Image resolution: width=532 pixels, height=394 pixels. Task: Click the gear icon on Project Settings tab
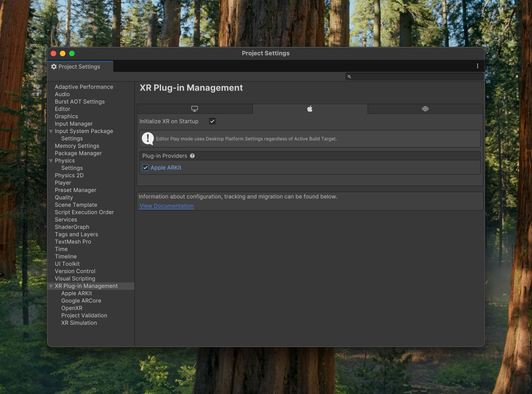pyautogui.click(x=54, y=67)
